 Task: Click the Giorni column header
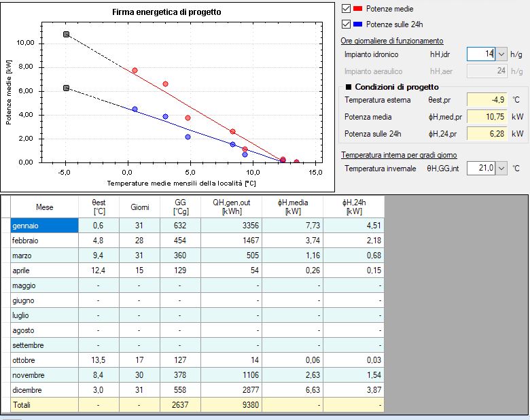pyautogui.click(x=139, y=207)
